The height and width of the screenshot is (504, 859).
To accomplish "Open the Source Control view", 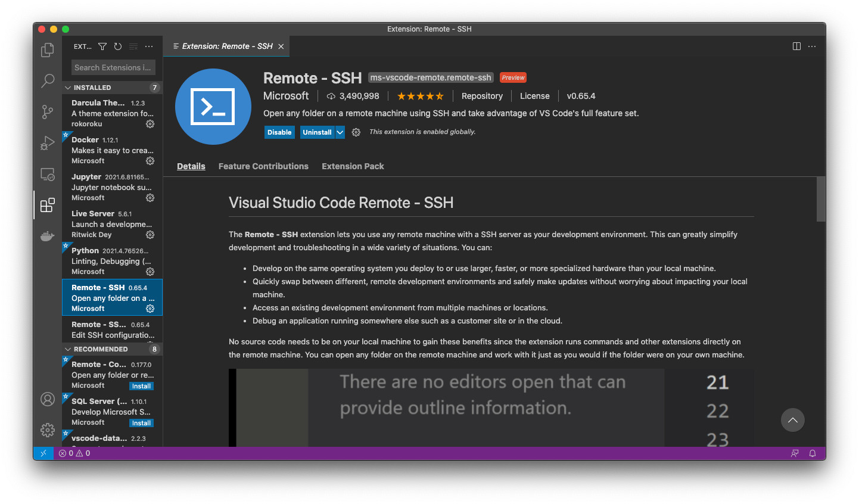I will pyautogui.click(x=48, y=111).
